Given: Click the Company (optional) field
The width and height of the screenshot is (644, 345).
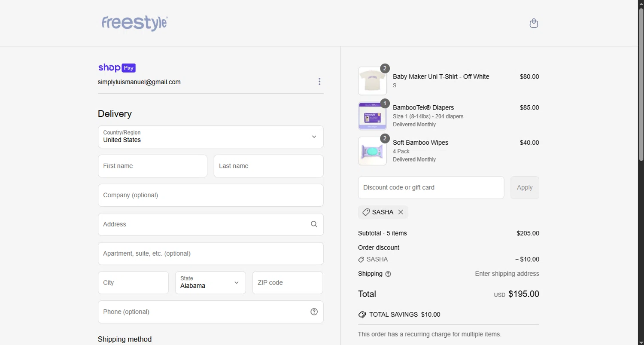Looking at the screenshot, I should point(210,195).
